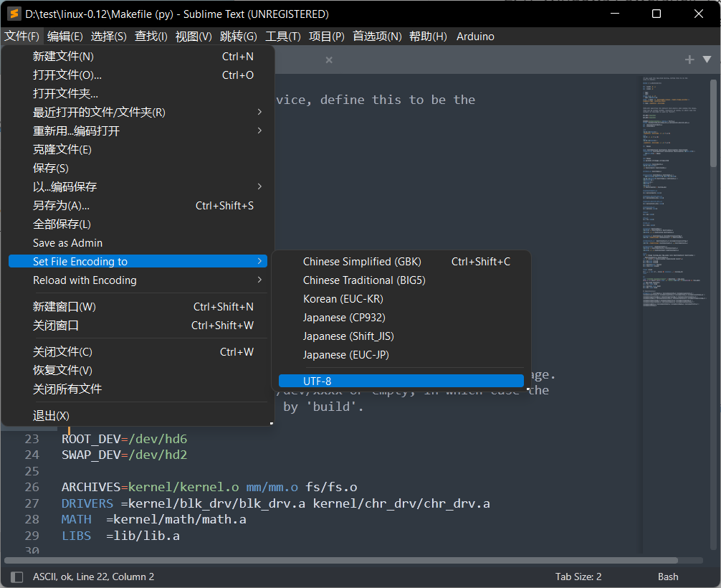Open the 首选项(N) menu

pos(377,37)
